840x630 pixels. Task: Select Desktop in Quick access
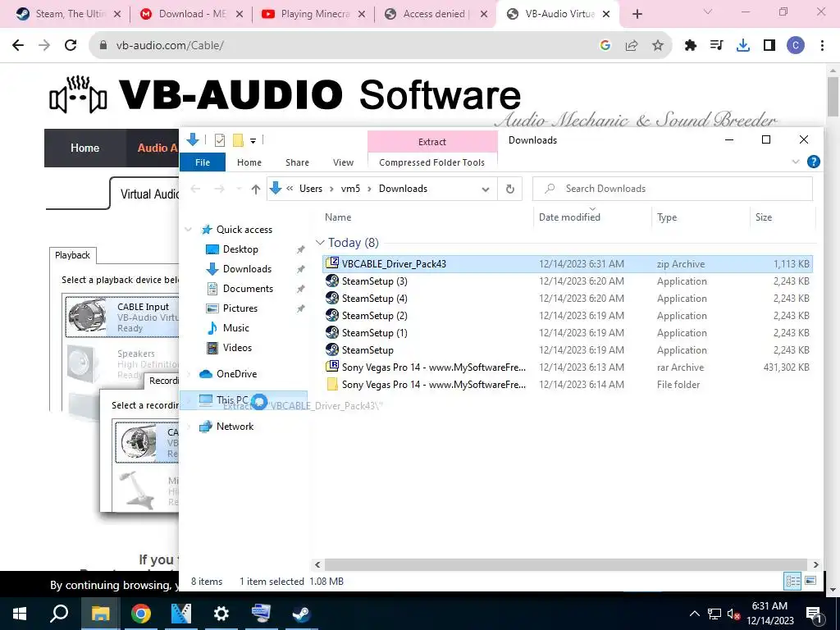240,249
